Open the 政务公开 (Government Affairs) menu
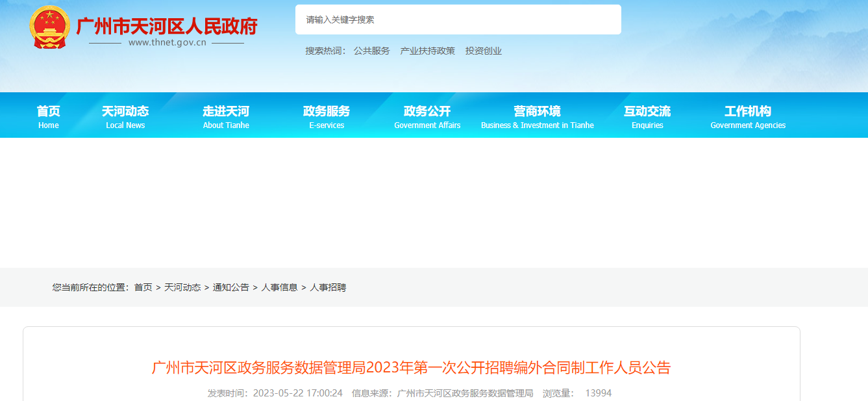 (x=427, y=115)
